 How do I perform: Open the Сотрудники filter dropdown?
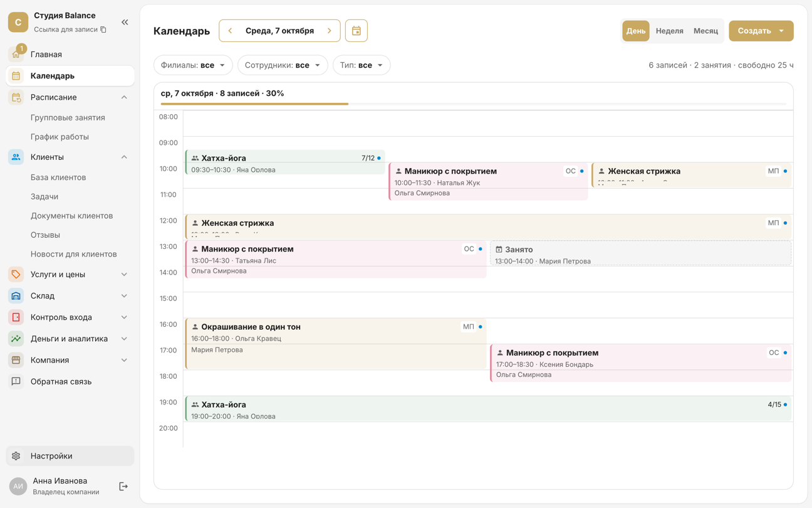click(283, 65)
